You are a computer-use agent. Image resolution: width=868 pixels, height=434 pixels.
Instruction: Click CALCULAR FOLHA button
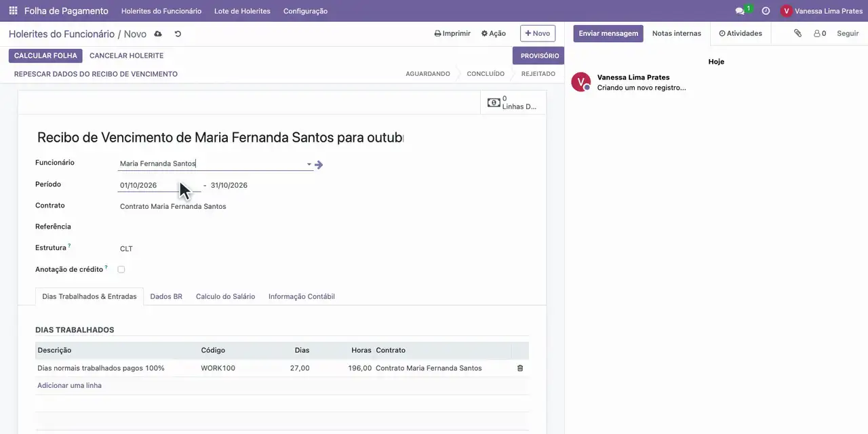(45, 56)
